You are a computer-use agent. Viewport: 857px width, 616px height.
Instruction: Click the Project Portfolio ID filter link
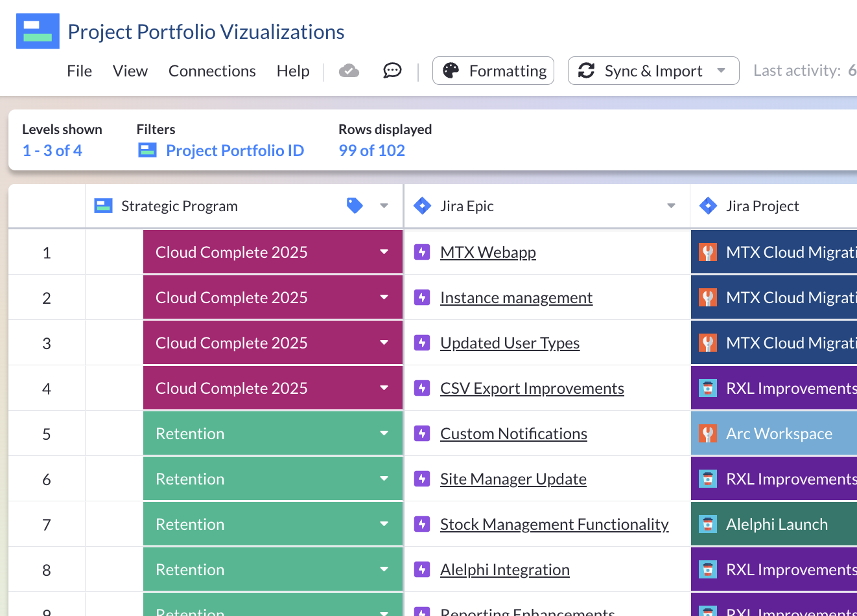(235, 150)
